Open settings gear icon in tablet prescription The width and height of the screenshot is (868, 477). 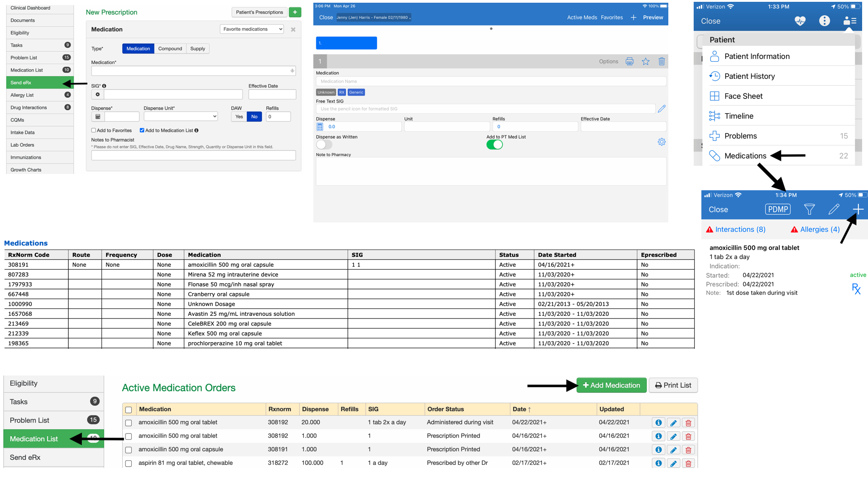tap(662, 142)
